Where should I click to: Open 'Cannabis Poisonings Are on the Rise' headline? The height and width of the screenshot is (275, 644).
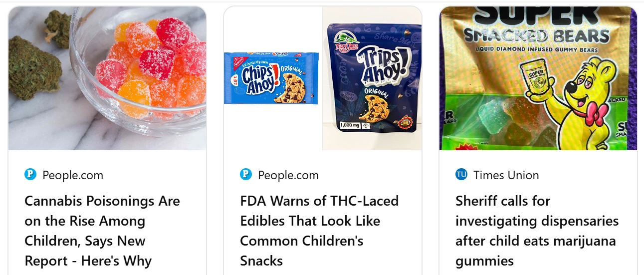pos(102,231)
